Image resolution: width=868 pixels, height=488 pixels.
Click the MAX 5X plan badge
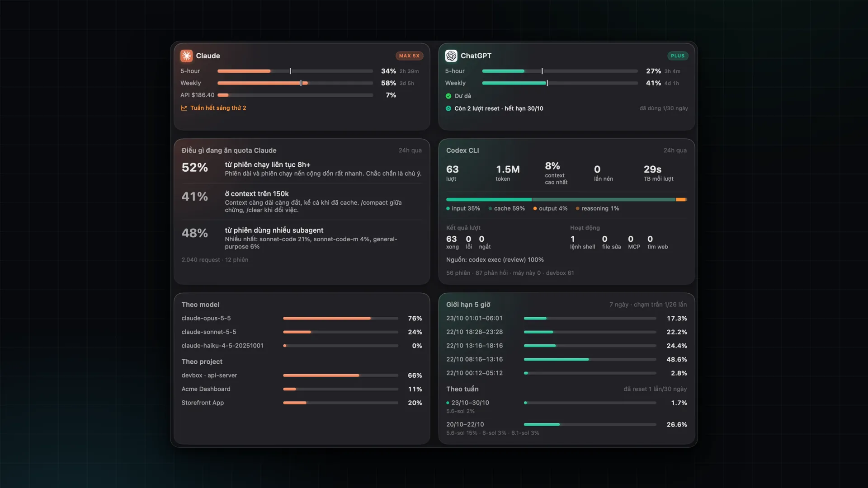(x=409, y=56)
